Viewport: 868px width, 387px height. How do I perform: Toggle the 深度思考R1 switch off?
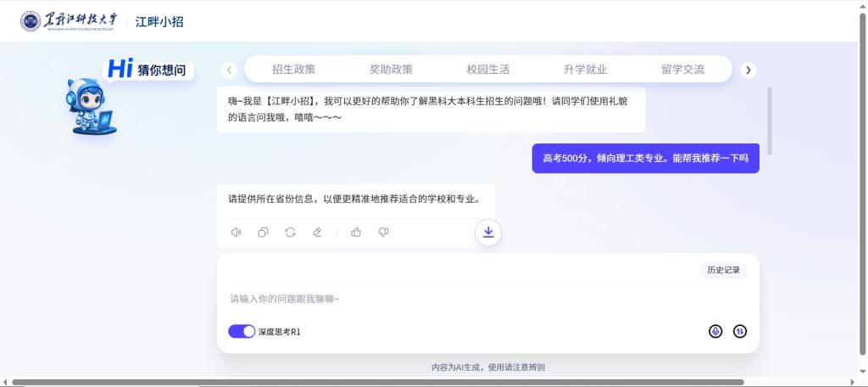tap(242, 332)
